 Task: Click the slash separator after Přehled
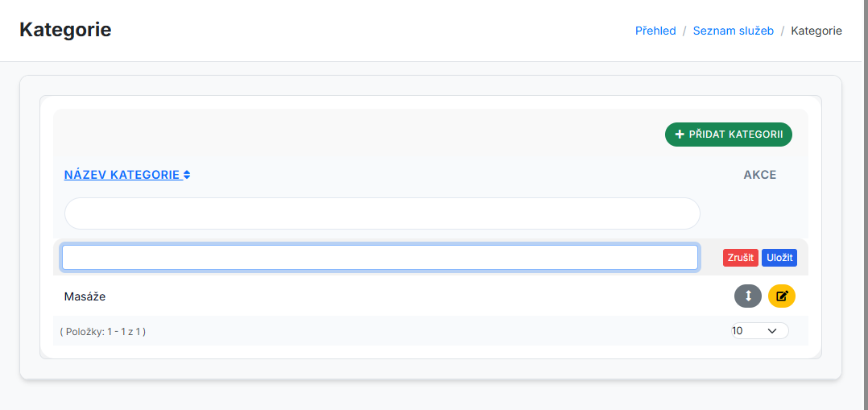click(684, 31)
